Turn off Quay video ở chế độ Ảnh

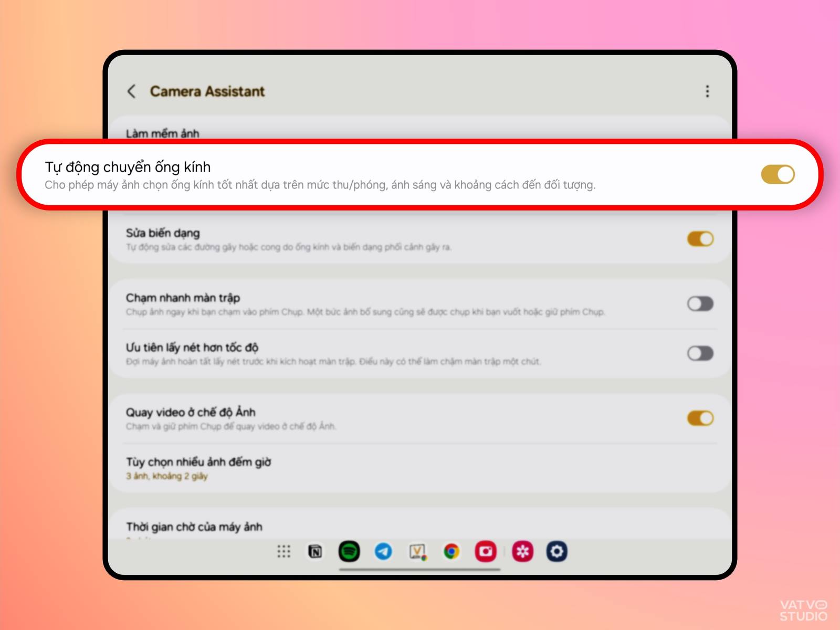click(x=700, y=418)
